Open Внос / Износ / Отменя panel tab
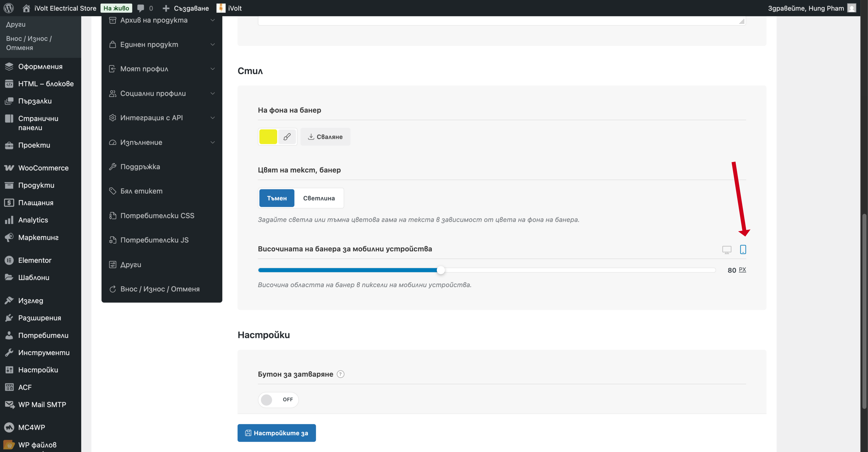Image resolution: width=868 pixels, height=452 pixels. pyautogui.click(x=162, y=289)
